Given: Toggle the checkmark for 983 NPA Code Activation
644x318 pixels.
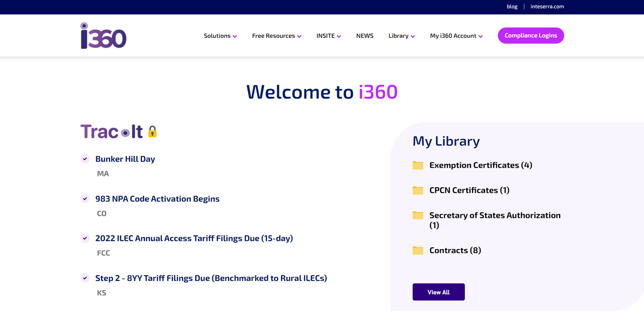Looking at the screenshot, I should pos(85,199).
